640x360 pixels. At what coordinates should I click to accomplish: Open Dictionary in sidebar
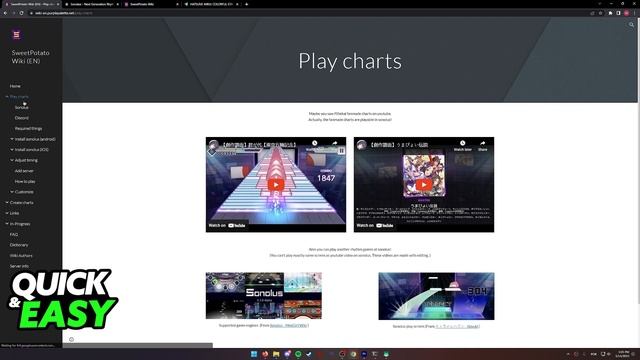pyautogui.click(x=19, y=245)
